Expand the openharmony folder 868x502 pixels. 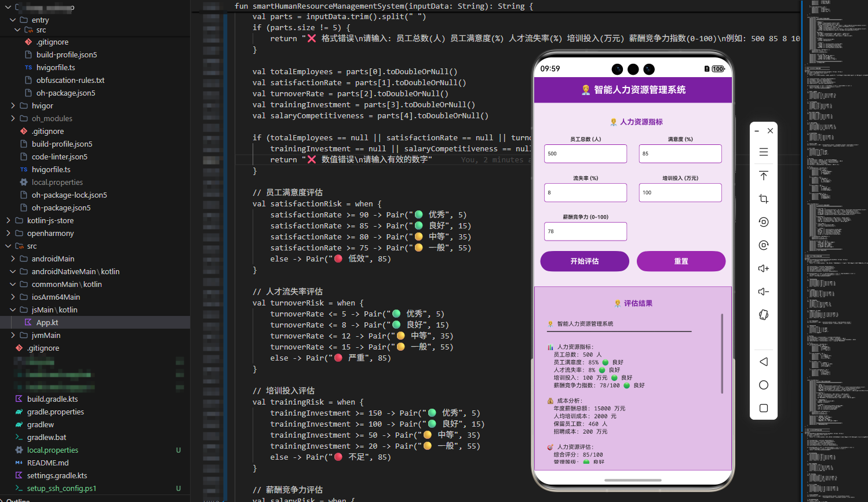coord(8,233)
